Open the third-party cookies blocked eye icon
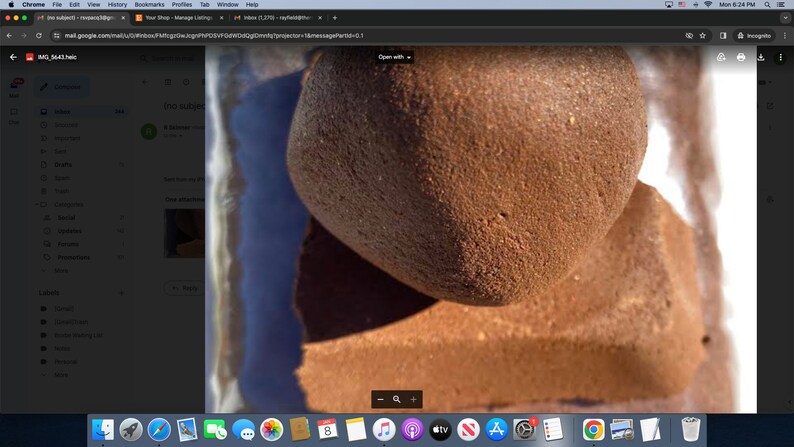Screen dimensions: 794x447 point(689,35)
